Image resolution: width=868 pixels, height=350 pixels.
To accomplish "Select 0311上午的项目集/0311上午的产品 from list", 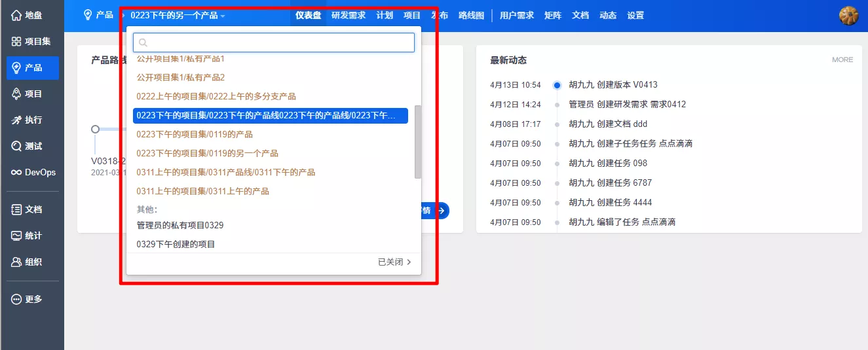I will click(x=202, y=192).
